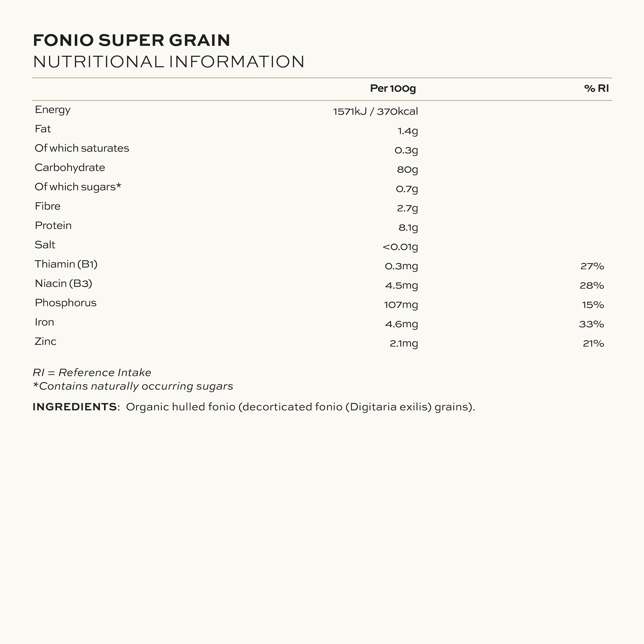
Task: Select the RI = Reference Intake note
Action: coord(92,373)
